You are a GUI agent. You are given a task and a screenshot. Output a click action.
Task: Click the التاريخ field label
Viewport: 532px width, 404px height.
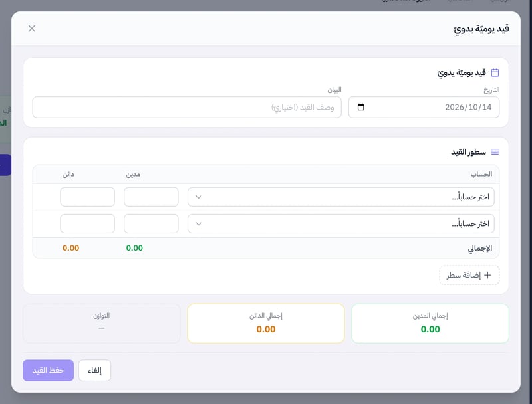(491, 90)
